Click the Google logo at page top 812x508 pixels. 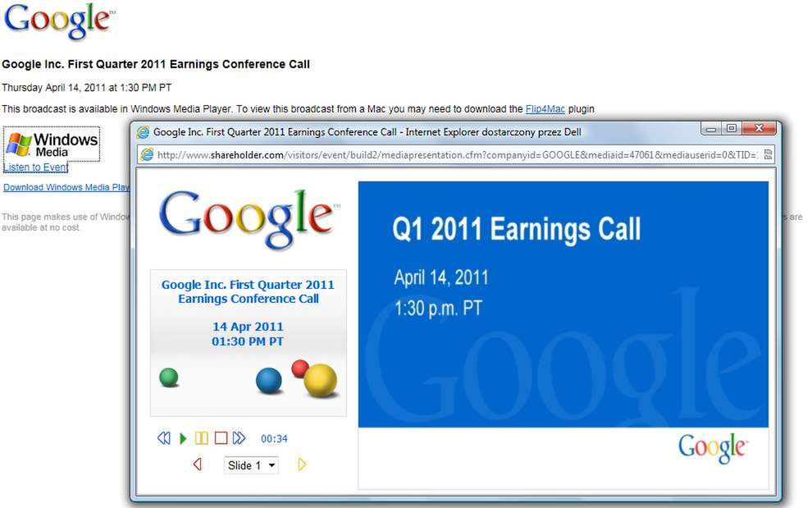tap(59, 21)
